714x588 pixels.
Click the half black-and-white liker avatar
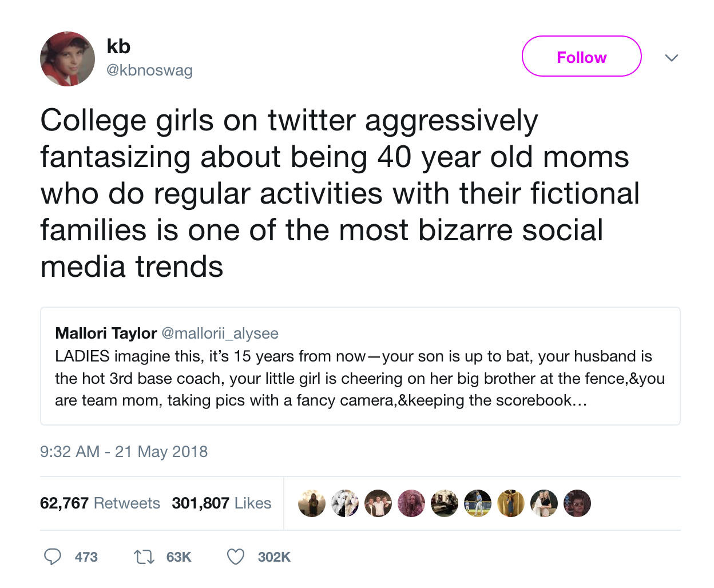pos(345,503)
